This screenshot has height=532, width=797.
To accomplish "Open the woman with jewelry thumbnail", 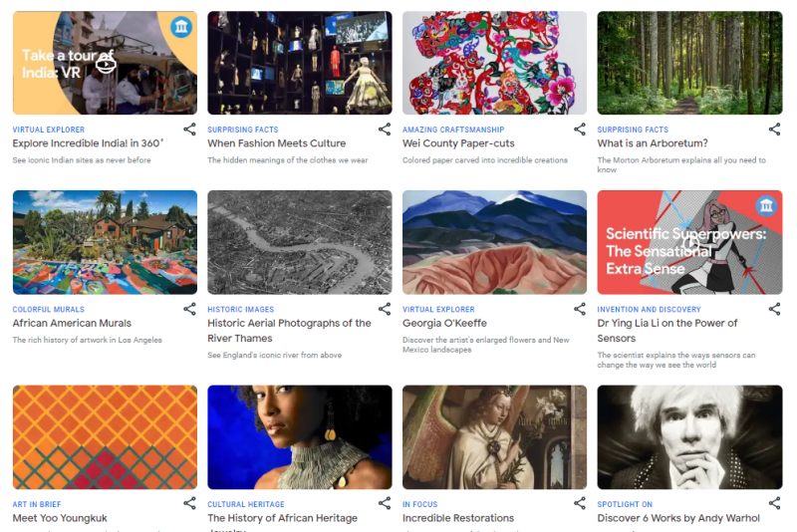I will pos(300,437).
